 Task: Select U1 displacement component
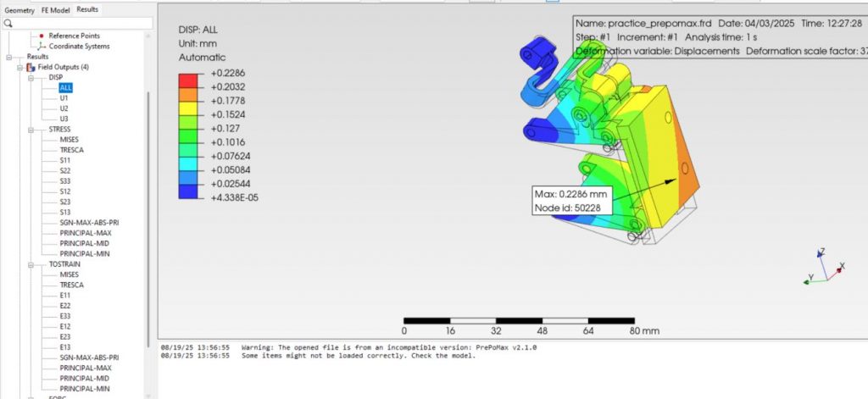click(x=64, y=98)
